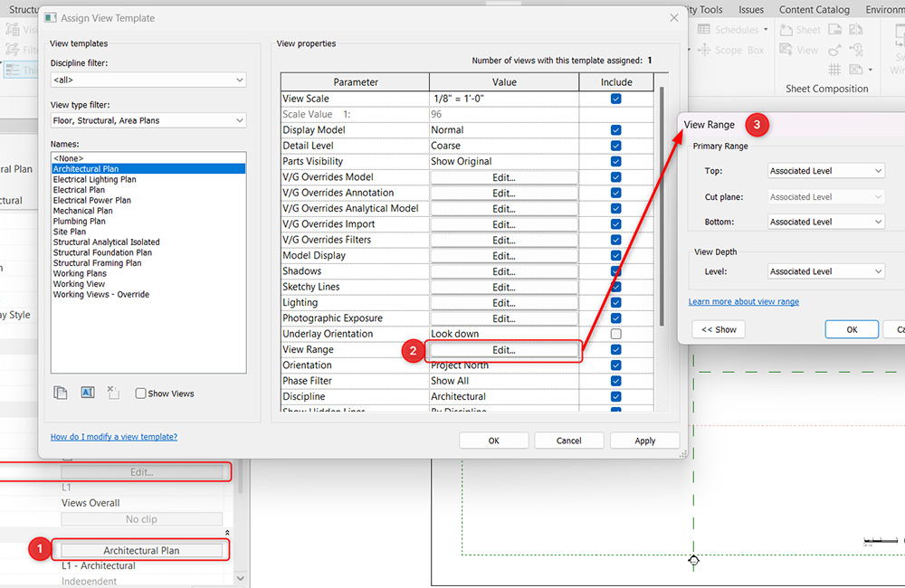
Task: Switch to the Issues ribbon tab
Action: [751, 10]
